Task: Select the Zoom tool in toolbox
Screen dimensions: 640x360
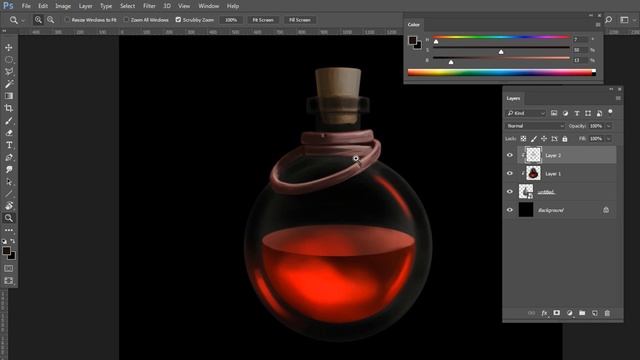Action: coord(9,218)
